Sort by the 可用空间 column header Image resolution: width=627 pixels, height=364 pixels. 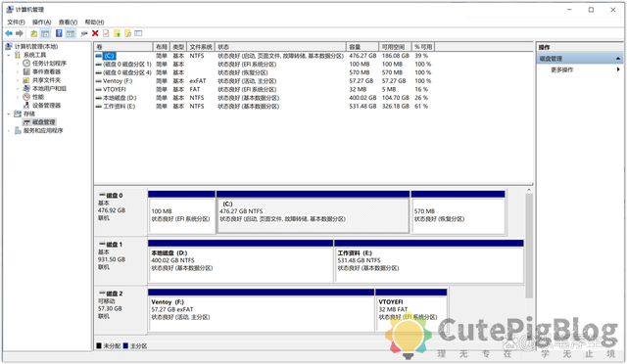tap(395, 47)
